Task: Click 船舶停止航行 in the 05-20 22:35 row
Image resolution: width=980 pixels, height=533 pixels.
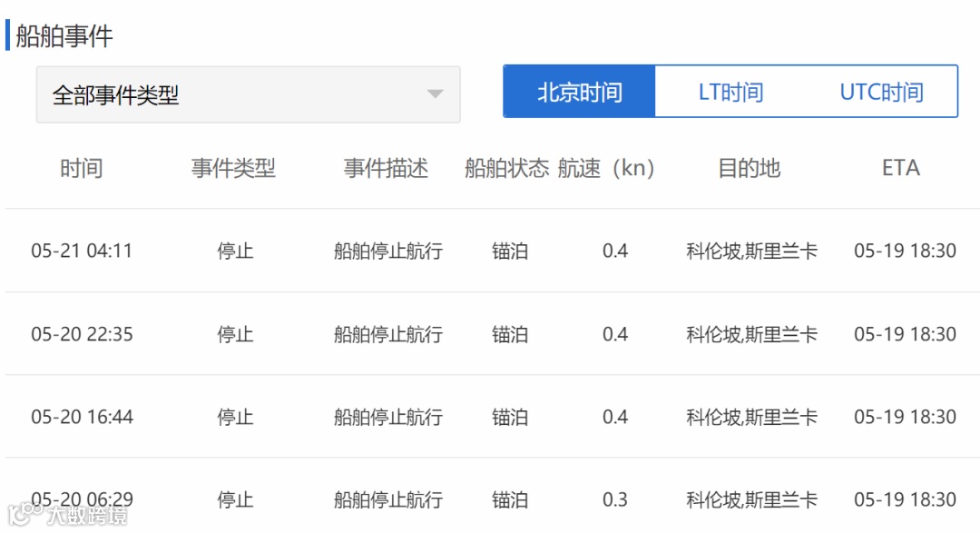Action: click(x=388, y=334)
